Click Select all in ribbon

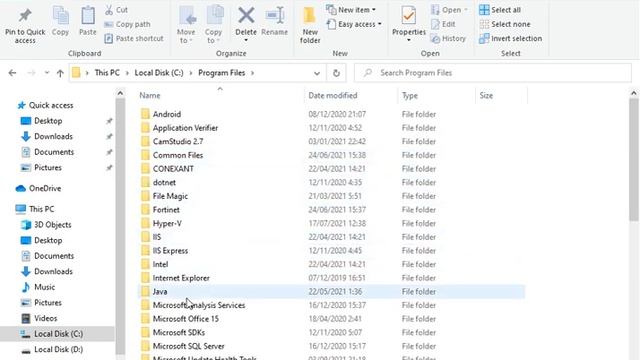(x=500, y=10)
